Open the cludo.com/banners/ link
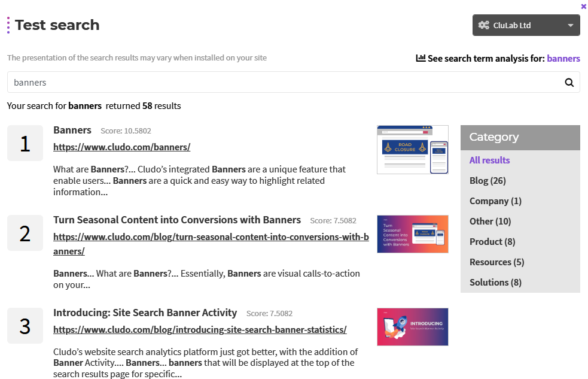 tap(122, 147)
